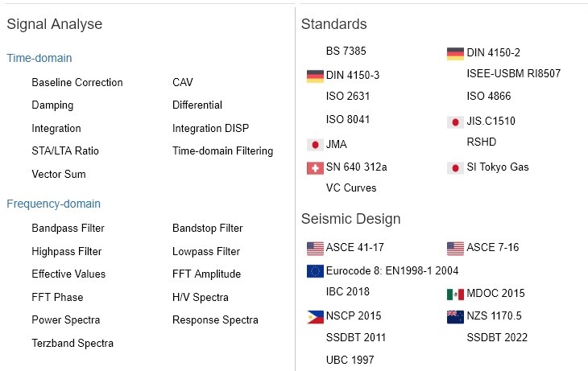Open the Time-domain section heading

click(39, 58)
